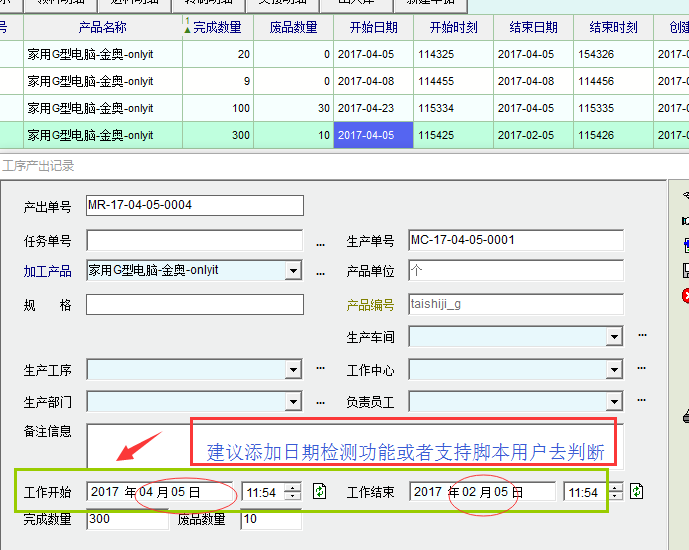Expand the 生产部门 dropdown
Image resolution: width=689 pixels, height=550 pixels.
click(293, 402)
